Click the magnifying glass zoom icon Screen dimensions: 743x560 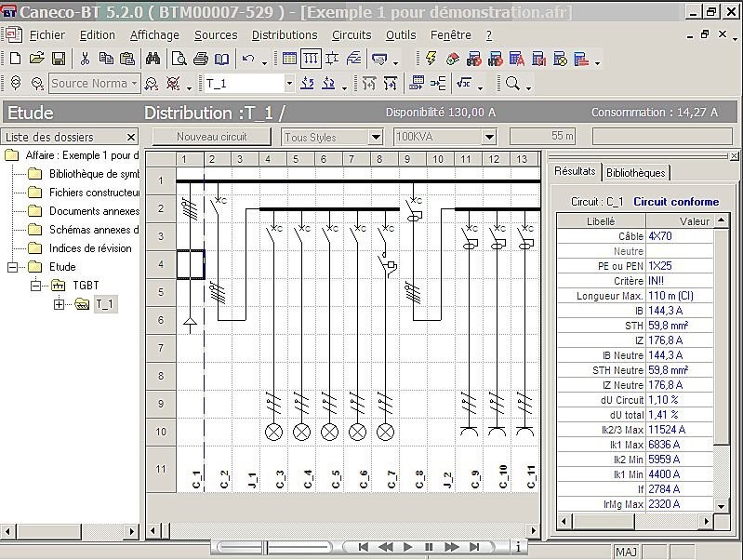point(512,84)
